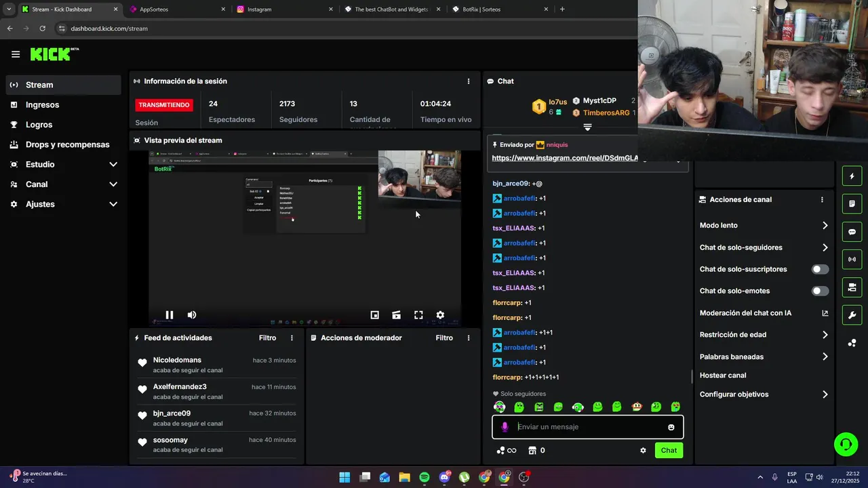Switch to the BotRix Sorteos browser tab
Viewport: 868px width, 488px height.
click(x=500, y=9)
